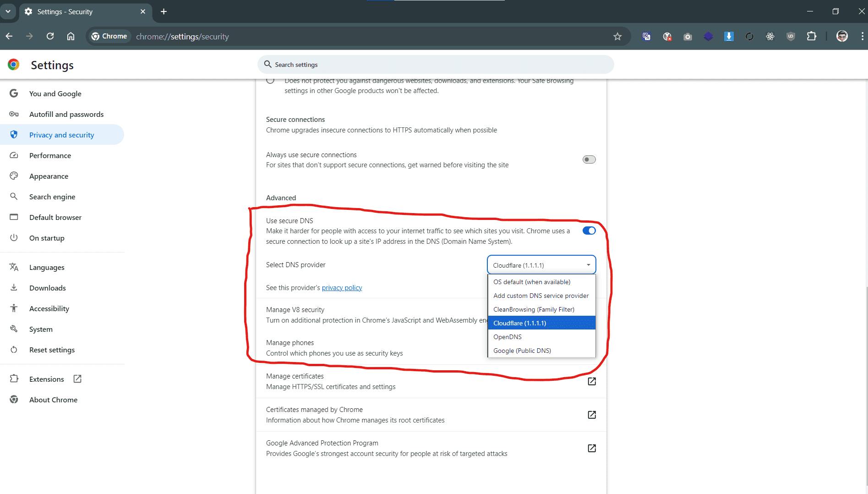Open Chrome's three-dot menu
Viewport: 868px width, 494px height.
click(862, 36)
